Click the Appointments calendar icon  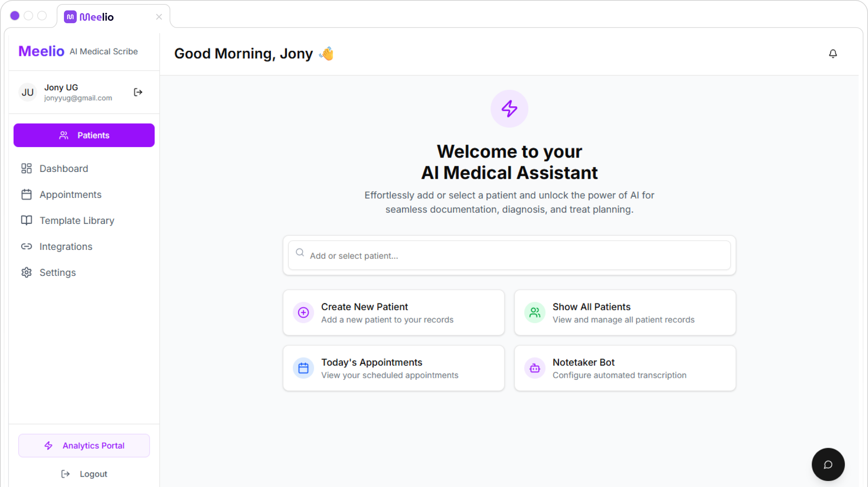pos(26,194)
